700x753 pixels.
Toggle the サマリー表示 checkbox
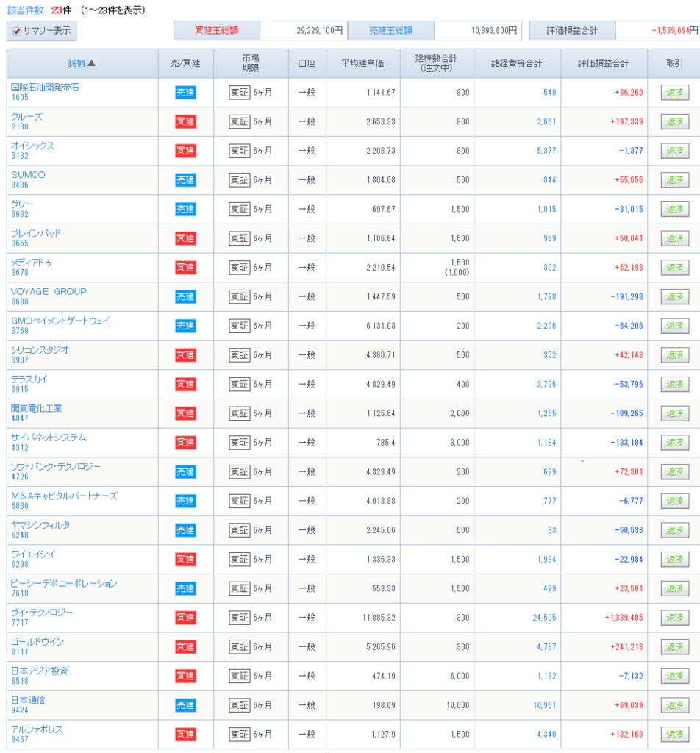[x=17, y=31]
